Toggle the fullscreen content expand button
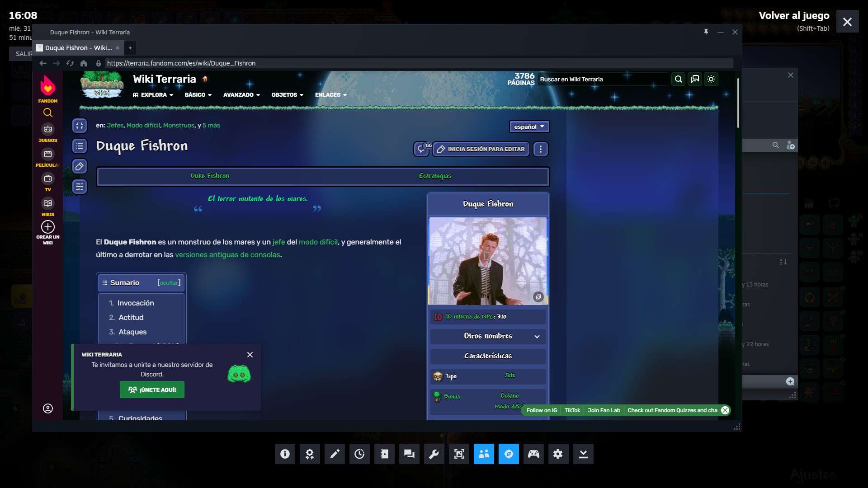The width and height of the screenshot is (868, 488). 80,126
